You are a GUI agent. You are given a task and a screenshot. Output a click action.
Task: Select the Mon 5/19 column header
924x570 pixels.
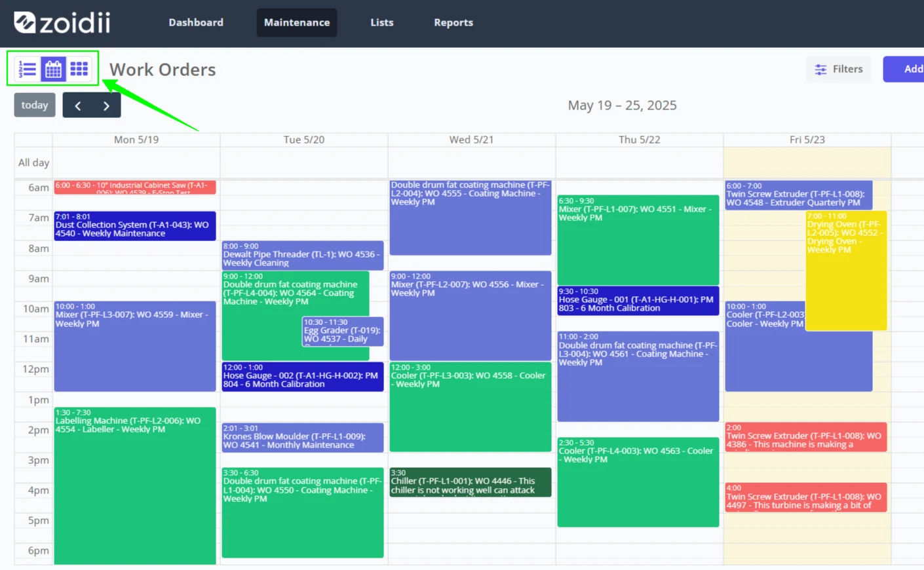coord(136,140)
